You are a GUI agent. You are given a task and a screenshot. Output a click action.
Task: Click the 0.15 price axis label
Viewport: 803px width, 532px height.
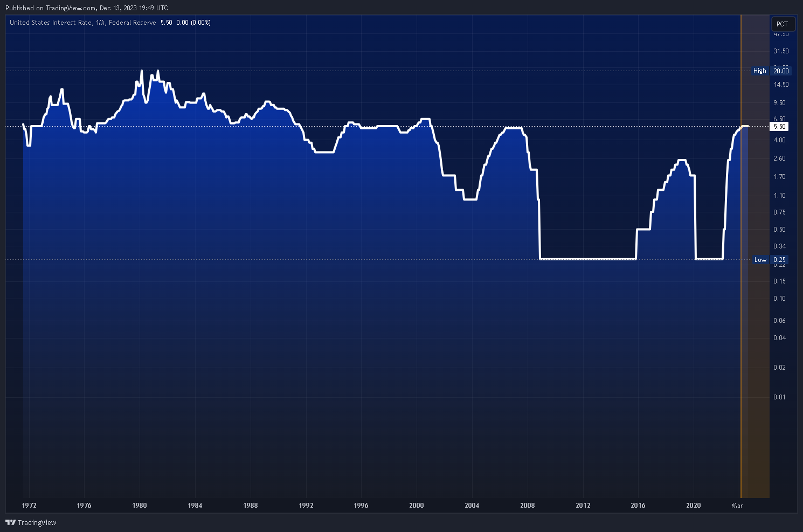coord(779,281)
